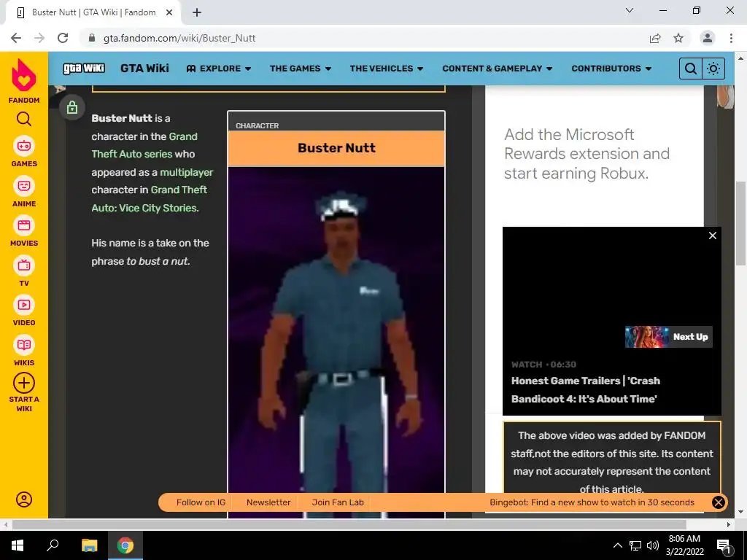Open the Games section icon

click(24, 146)
